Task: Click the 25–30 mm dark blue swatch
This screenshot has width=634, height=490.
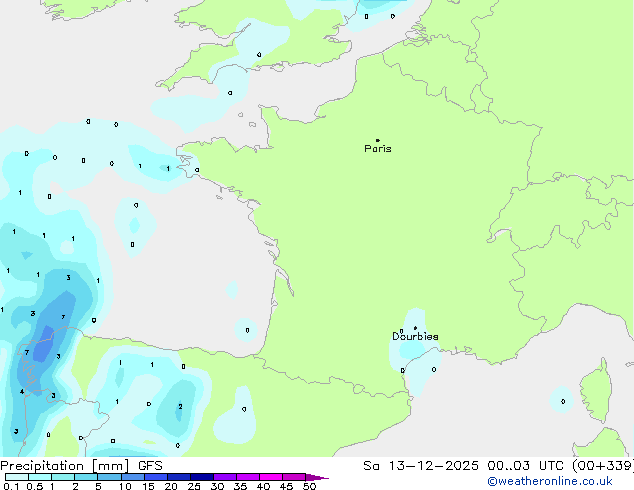Action: click(x=202, y=477)
